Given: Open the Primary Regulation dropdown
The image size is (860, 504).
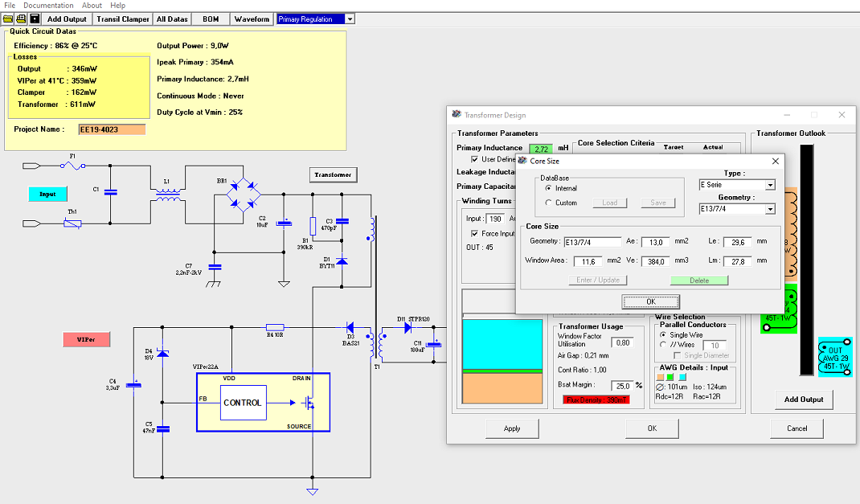Looking at the screenshot, I should 350,18.
